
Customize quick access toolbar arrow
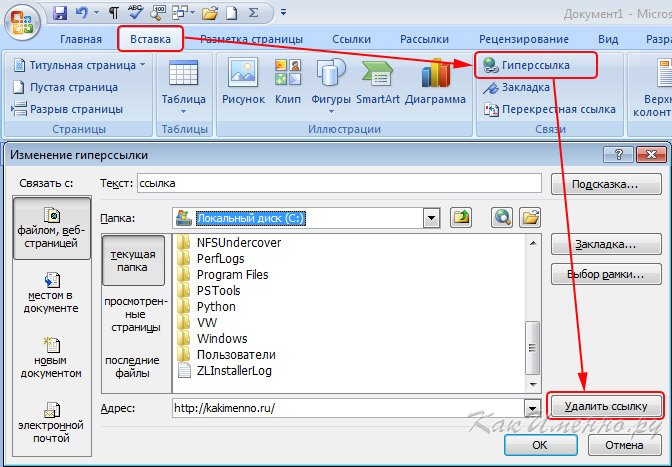point(283,12)
